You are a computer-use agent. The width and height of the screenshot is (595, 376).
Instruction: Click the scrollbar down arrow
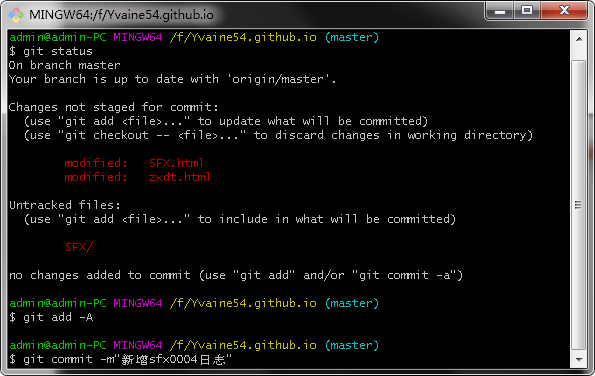click(x=579, y=359)
